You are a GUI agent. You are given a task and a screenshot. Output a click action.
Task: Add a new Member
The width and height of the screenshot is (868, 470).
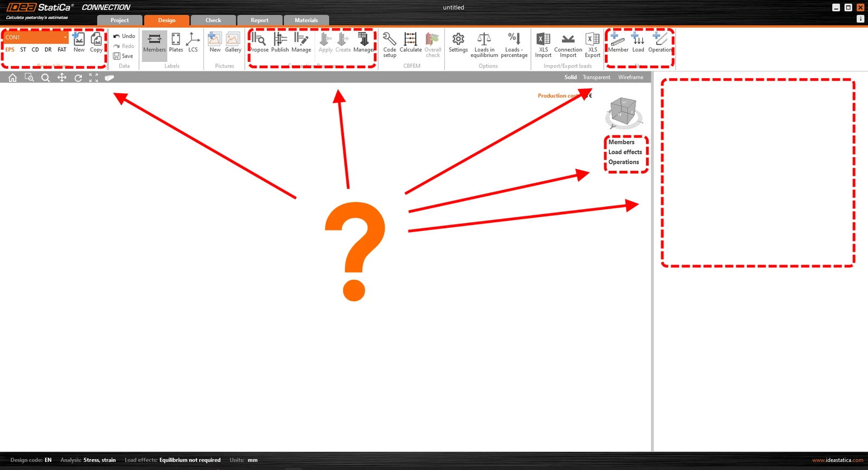[x=618, y=42]
